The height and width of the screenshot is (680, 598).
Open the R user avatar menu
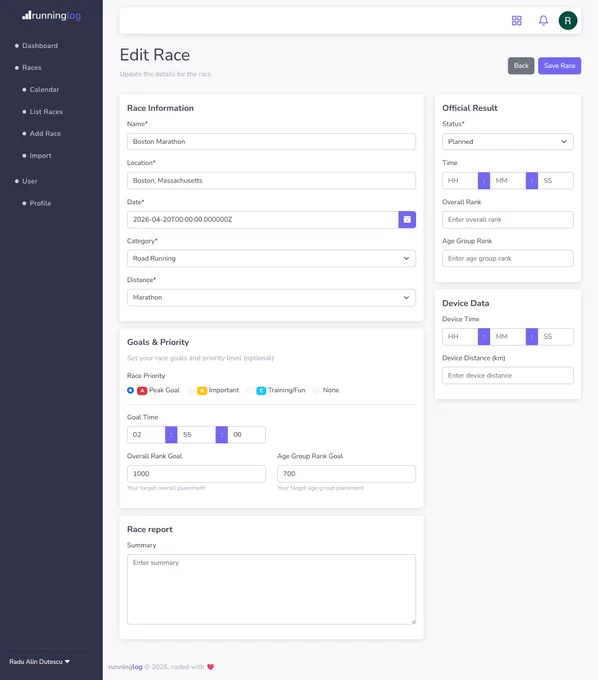568,20
